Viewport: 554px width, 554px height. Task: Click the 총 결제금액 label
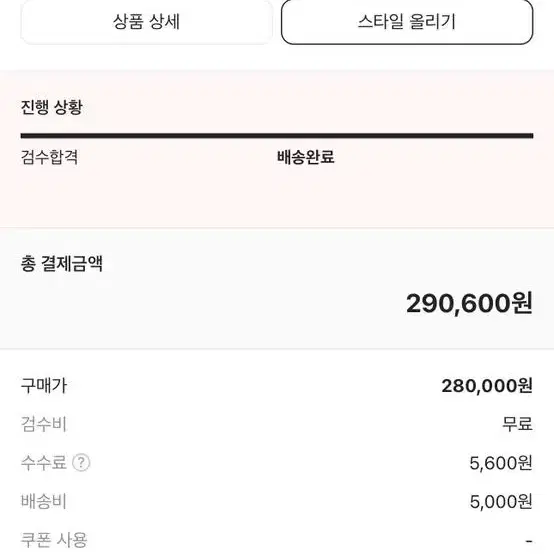pyautogui.click(x=62, y=264)
